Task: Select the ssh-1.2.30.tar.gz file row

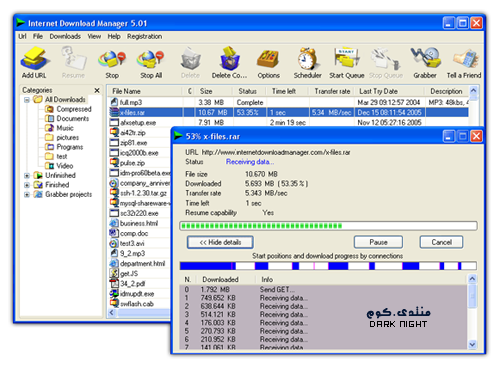Action: click(x=140, y=193)
